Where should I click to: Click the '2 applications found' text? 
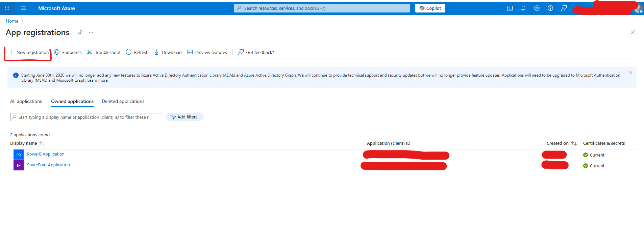tap(30, 135)
